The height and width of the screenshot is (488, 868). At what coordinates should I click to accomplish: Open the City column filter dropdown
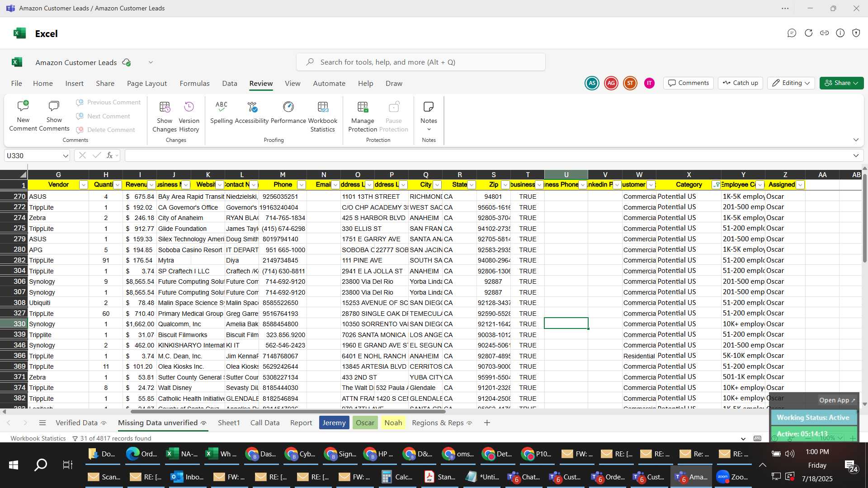tap(437, 185)
